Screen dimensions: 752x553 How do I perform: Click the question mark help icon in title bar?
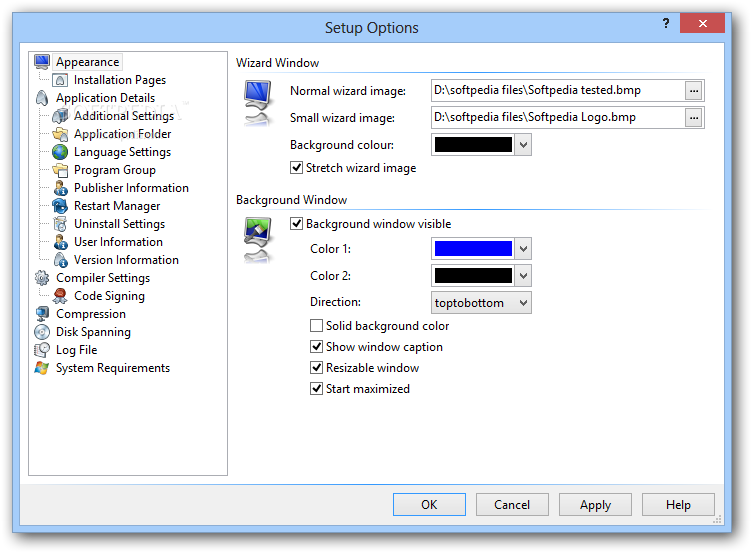coord(666,23)
